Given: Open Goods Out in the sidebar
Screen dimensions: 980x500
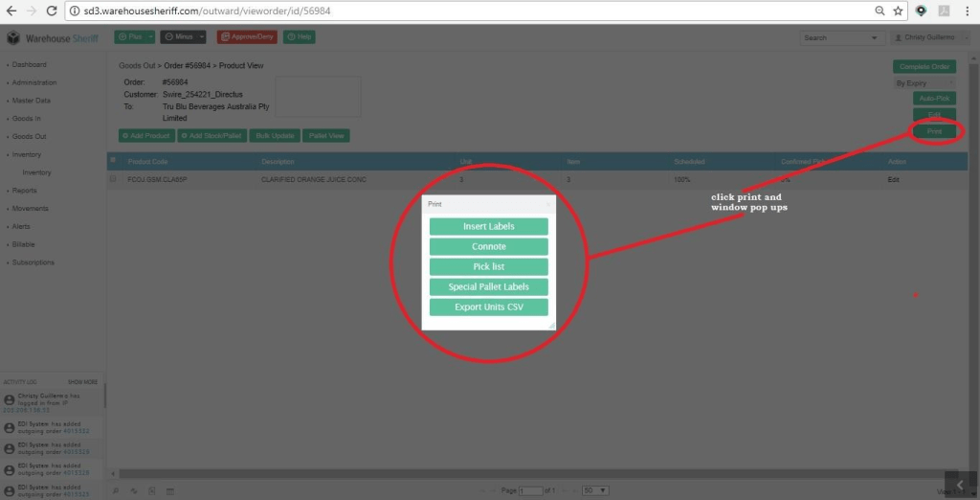Looking at the screenshot, I should point(29,136).
